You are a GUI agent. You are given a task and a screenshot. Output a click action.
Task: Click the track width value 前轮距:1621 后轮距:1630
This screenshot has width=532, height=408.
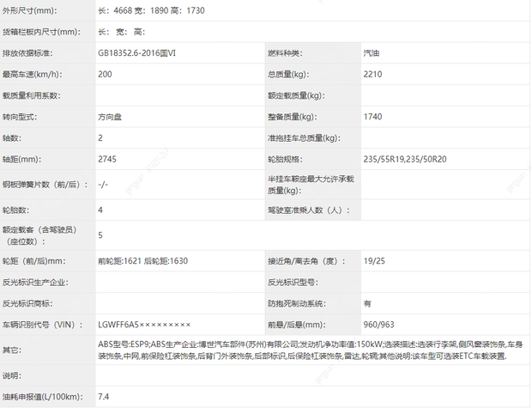coord(143,260)
